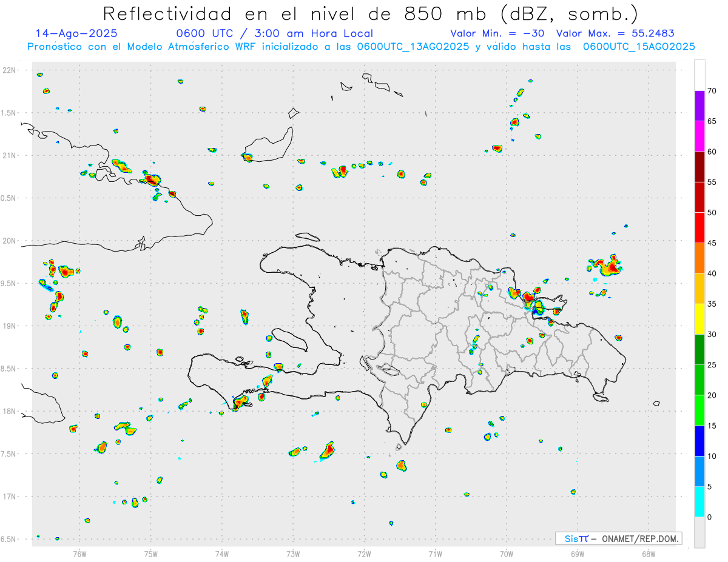
Task: Select the bright green 15–20 dBZ legend segment
Action: tap(699, 410)
